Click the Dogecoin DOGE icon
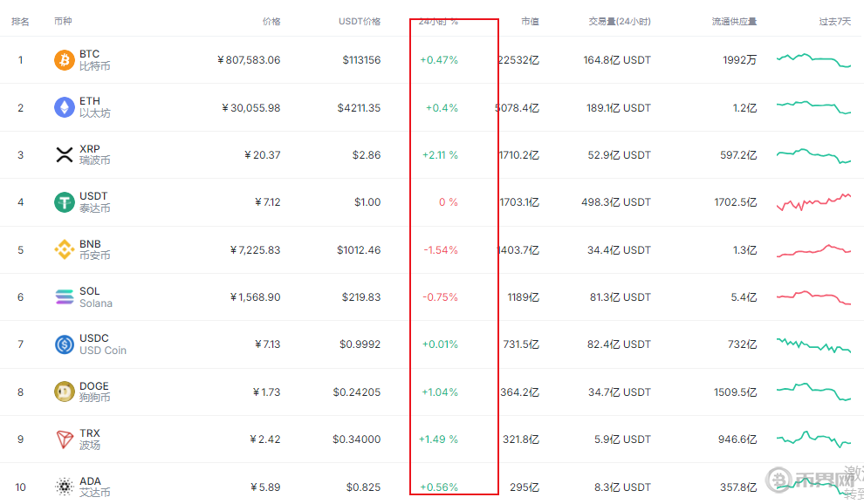This screenshot has width=864, height=504. tap(65, 392)
